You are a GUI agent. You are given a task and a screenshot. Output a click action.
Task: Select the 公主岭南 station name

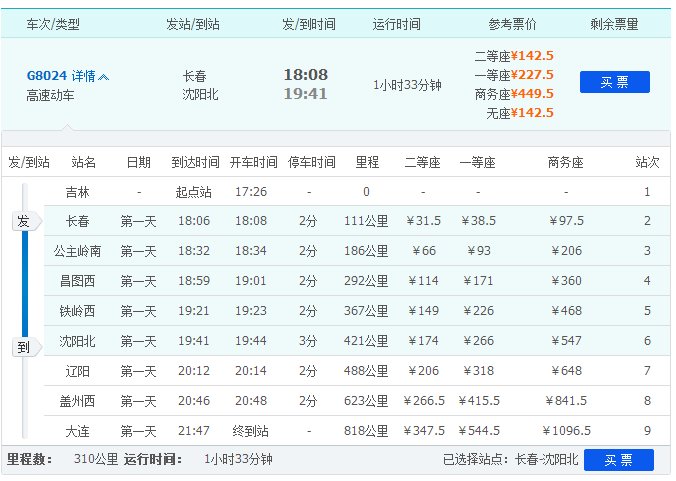(77, 251)
